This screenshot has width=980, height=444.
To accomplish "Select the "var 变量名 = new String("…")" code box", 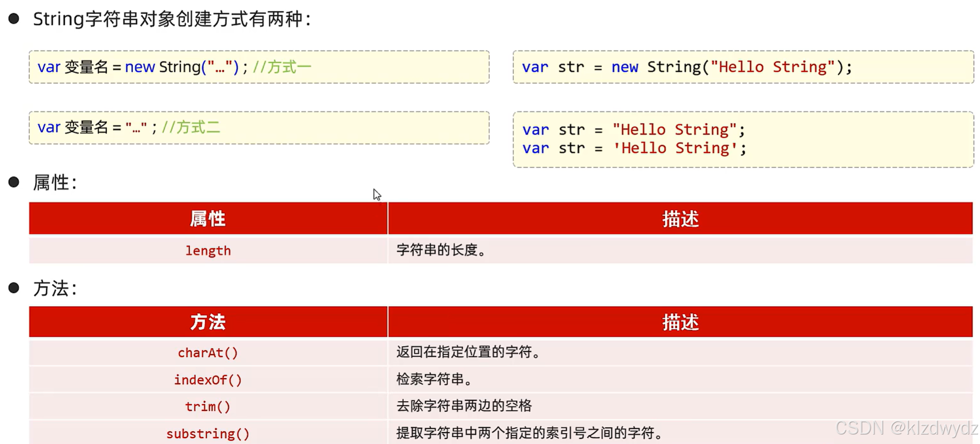I will pos(258,67).
